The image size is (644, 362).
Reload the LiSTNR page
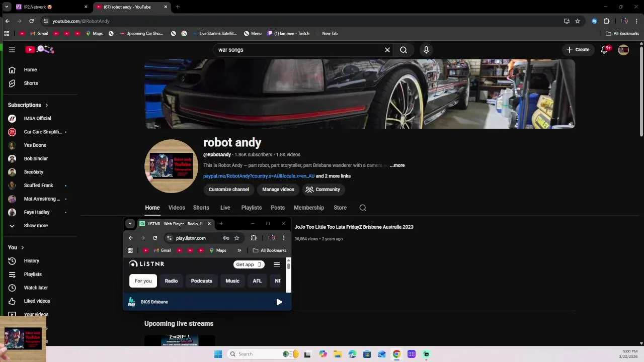coord(155,238)
